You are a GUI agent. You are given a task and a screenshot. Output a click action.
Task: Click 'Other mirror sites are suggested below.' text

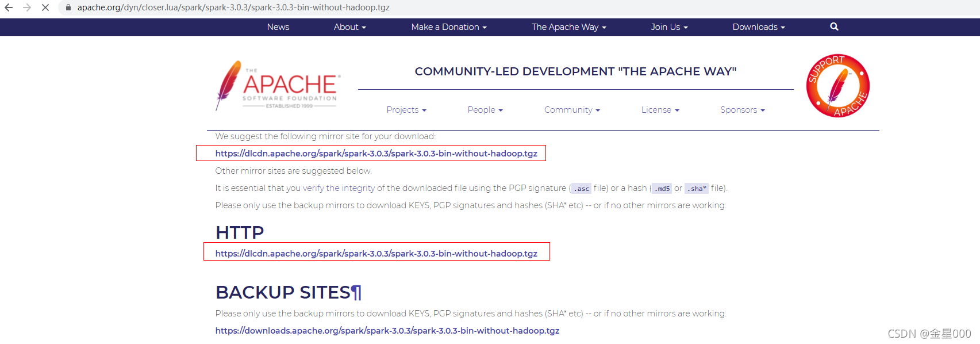click(x=294, y=171)
